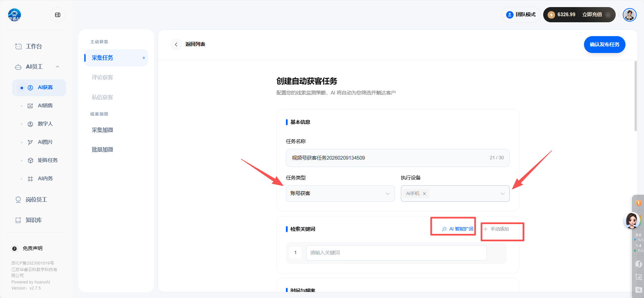Remove the AI手机 device tag
644x298 pixels.
(425, 194)
